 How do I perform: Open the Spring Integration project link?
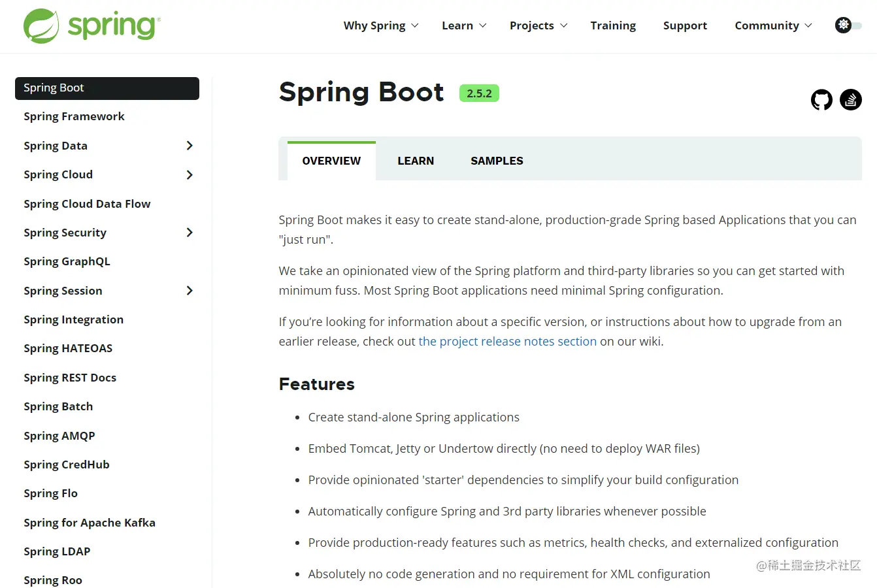pyautogui.click(x=73, y=319)
